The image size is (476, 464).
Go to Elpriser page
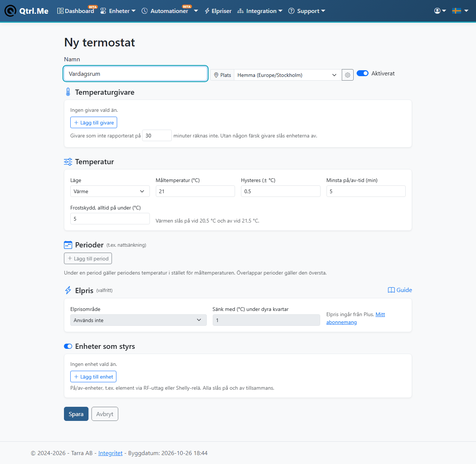[x=218, y=11]
